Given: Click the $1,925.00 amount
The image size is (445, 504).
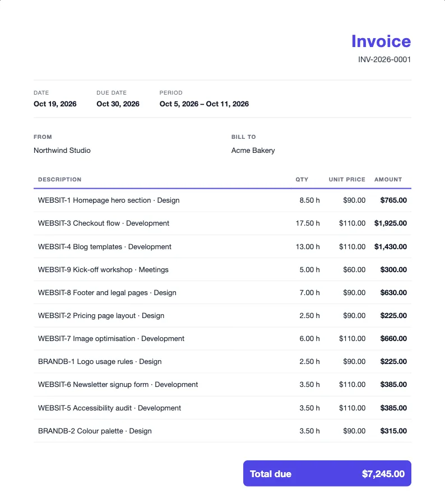Looking at the screenshot, I should [391, 223].
